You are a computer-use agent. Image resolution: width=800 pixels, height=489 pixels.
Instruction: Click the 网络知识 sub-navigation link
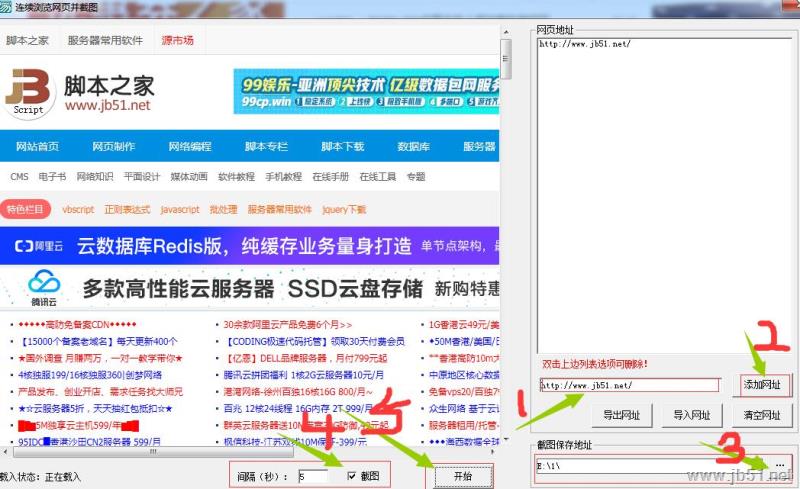tap(95, 177)
